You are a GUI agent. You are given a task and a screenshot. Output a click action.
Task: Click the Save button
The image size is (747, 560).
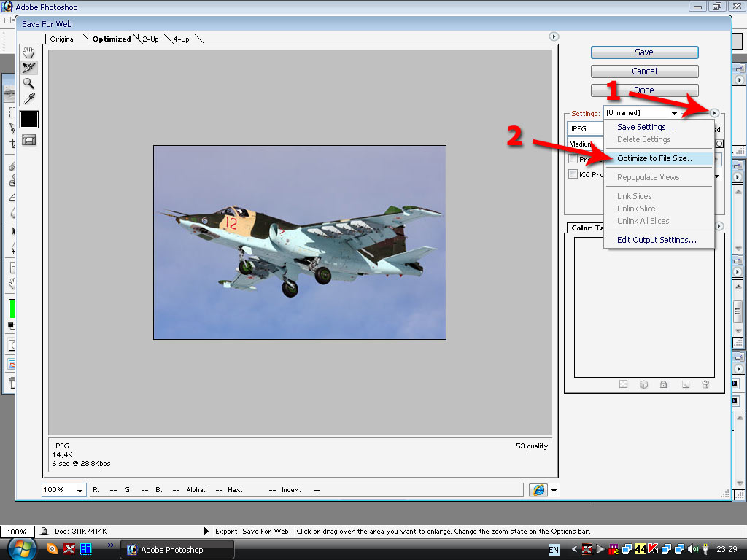pyautogui.click(x=644, y=52)
